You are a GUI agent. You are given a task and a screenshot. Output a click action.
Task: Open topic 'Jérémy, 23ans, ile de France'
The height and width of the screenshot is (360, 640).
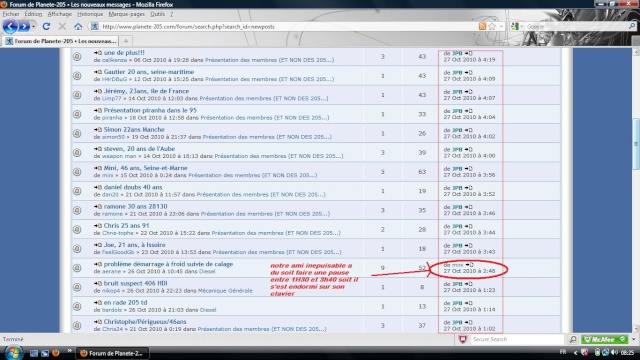click(x=146, y=91)
